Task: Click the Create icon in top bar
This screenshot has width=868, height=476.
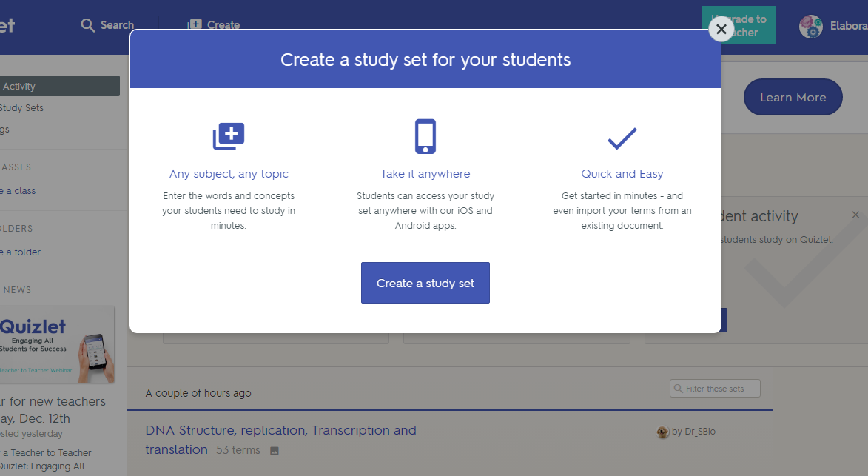Action: coord(195,25)
